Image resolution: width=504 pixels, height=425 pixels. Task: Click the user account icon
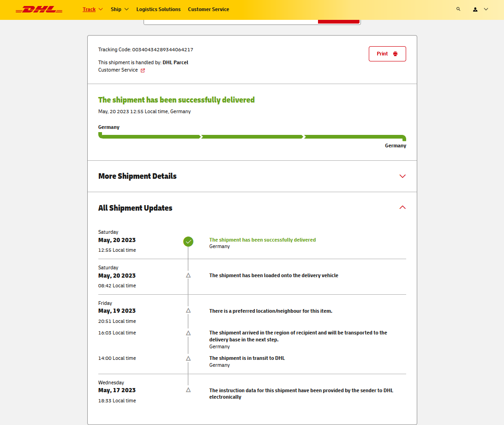(x=475, y=9)
